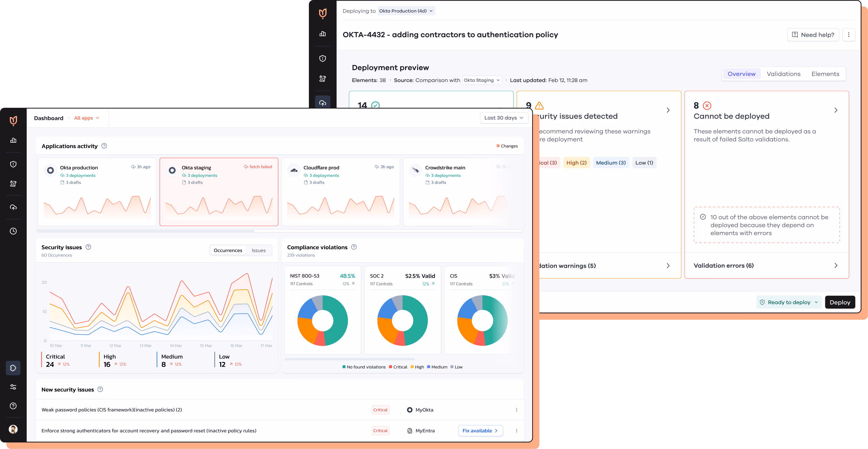Click the user avatar in Dashboard sidebar

click(13, 429)
